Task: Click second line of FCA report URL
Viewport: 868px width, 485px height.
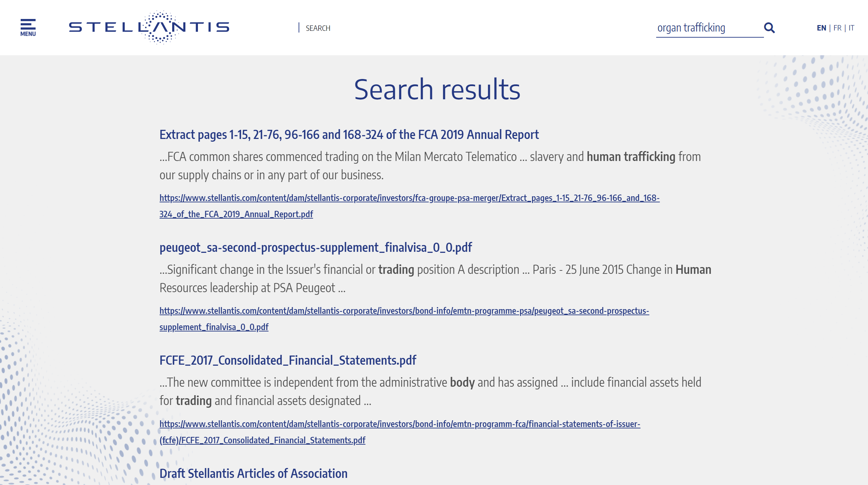Action: 236,214
